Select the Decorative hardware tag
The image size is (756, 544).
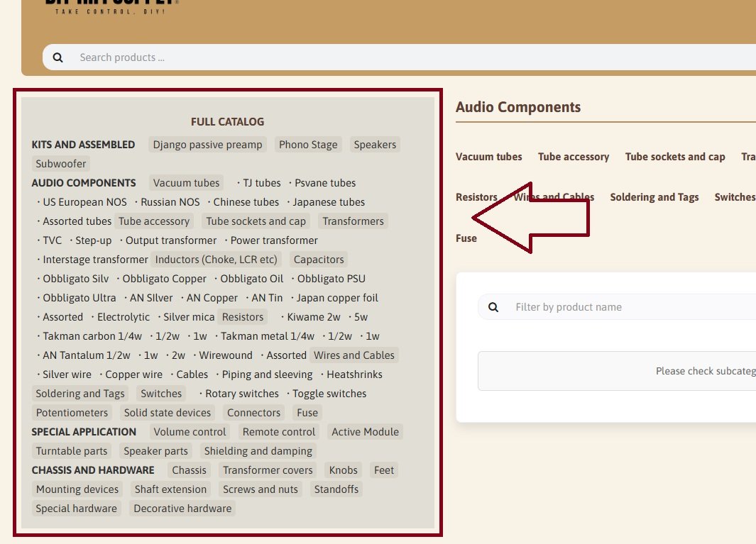pos(182,509)
